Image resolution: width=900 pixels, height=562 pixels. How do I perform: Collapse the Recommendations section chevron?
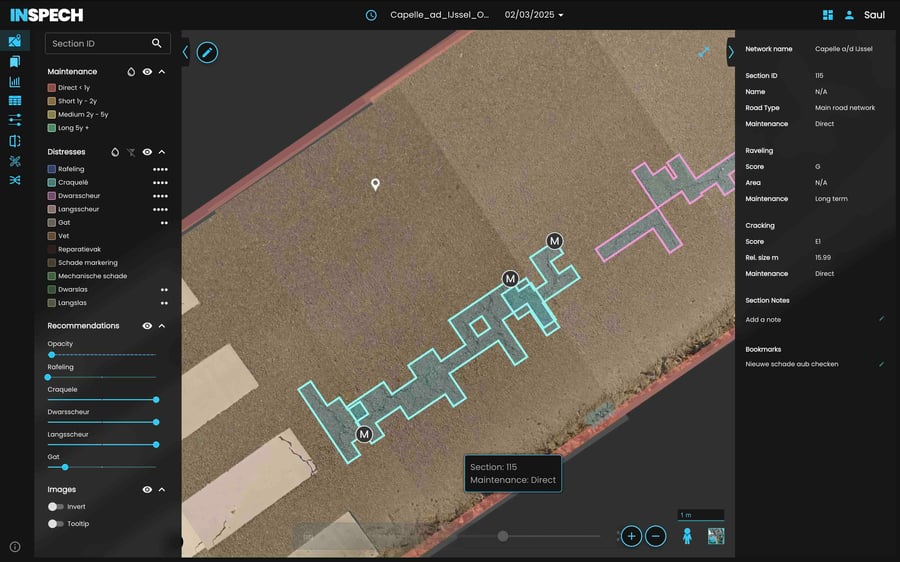(x=162, y=325)
